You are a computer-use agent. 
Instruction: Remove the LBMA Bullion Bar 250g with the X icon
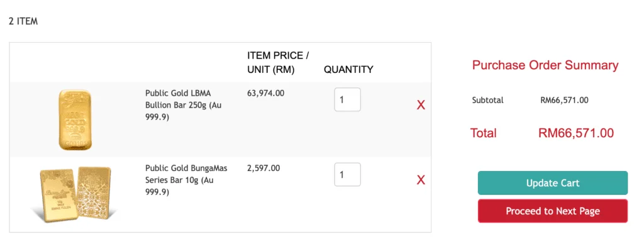[421, 105]
